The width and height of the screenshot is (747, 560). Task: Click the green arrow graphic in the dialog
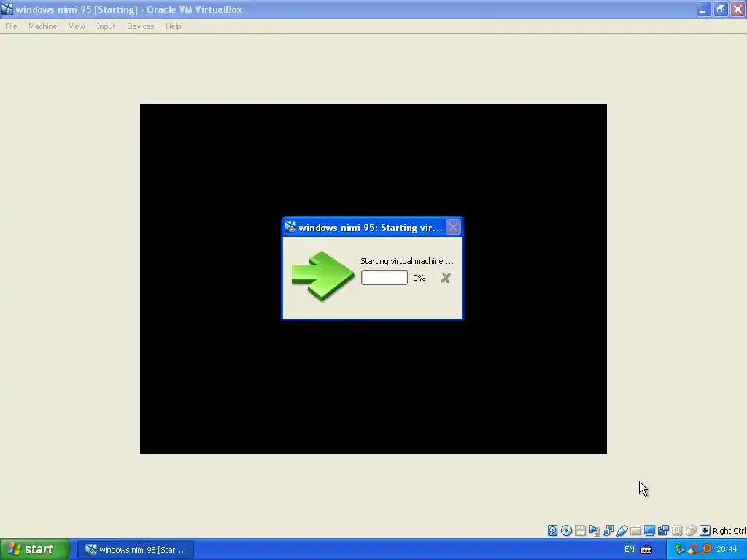322,276
